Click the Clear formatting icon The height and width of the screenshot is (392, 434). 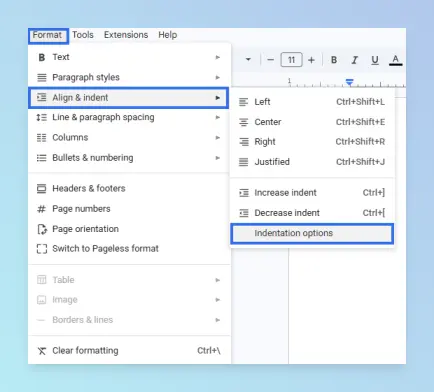(x=42, y=351)
